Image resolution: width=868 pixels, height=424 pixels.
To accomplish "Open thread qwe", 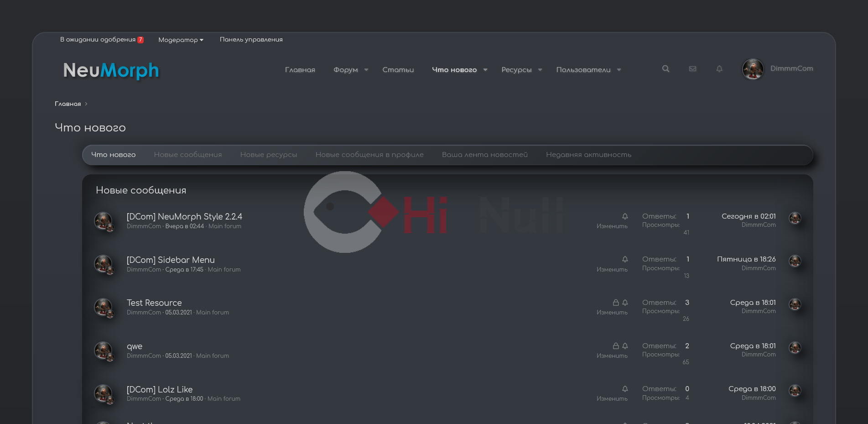I will [x=135, y=346].
